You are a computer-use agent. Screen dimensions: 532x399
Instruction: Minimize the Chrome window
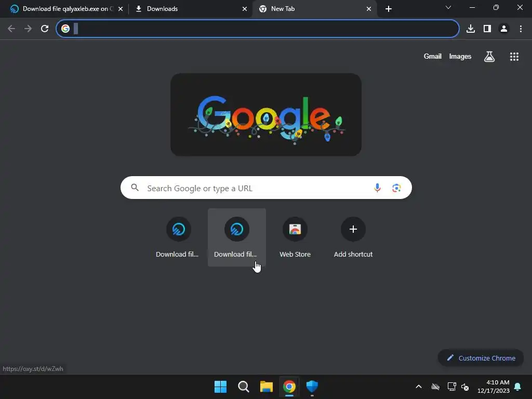(x=472, y=7)
